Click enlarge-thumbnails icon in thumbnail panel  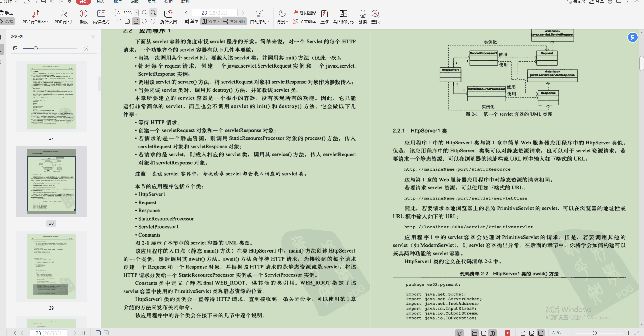coord(85,49)
